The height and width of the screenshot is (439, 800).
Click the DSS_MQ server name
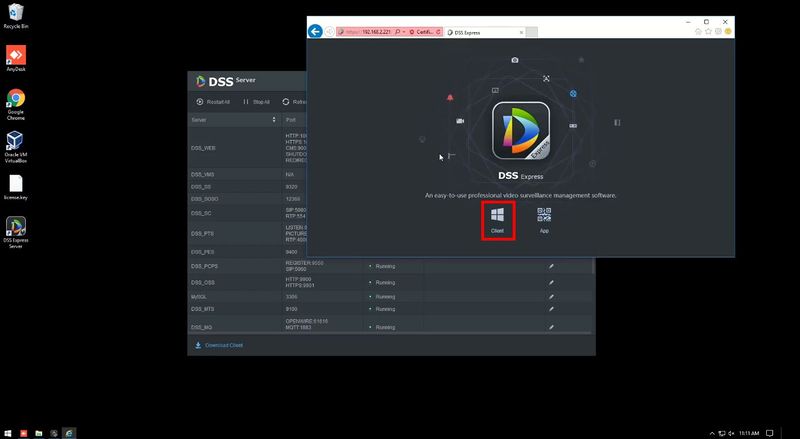(x=201, y=328)
